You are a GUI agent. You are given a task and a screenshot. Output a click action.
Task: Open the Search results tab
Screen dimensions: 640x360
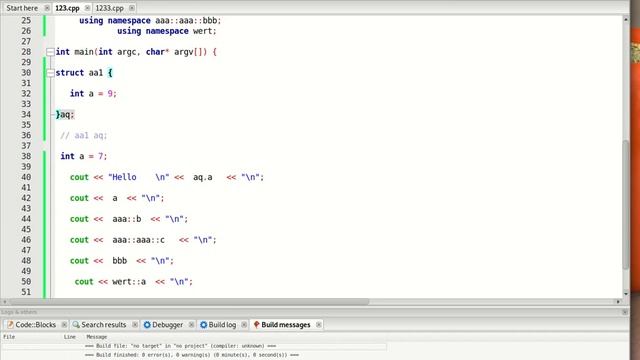(104, 324)
